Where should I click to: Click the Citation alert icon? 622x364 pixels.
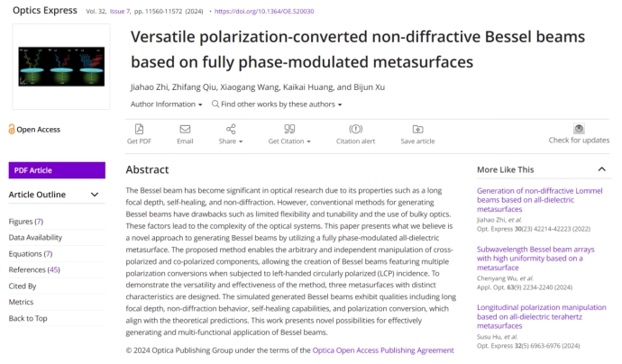point(355,130)
